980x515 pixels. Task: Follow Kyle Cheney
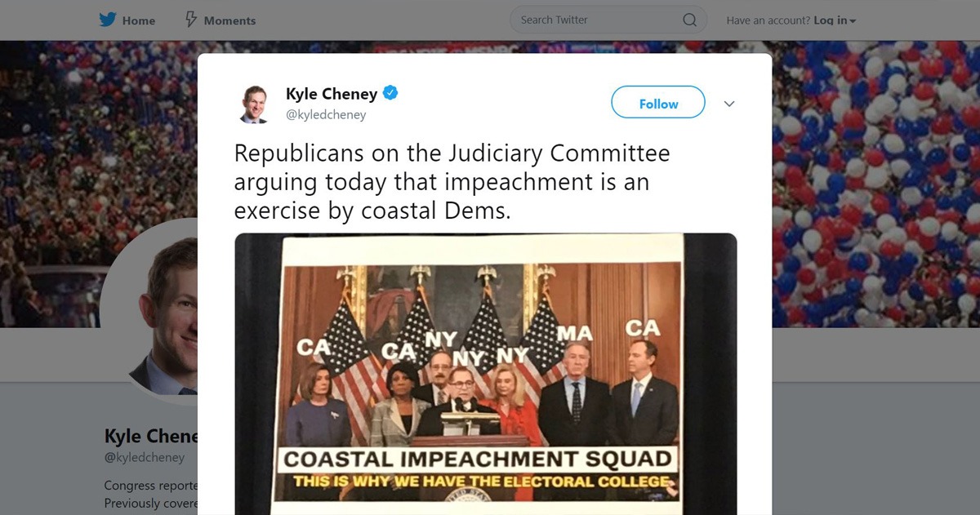658,104
